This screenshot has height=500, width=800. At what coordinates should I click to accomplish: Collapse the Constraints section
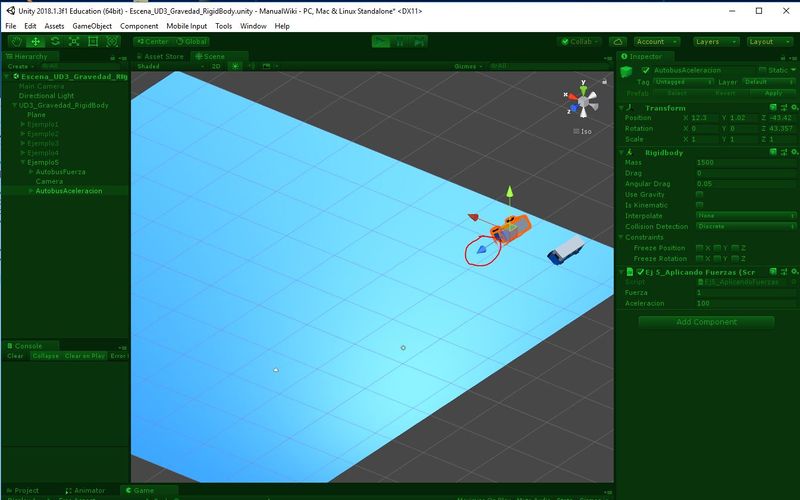[621, 237]
